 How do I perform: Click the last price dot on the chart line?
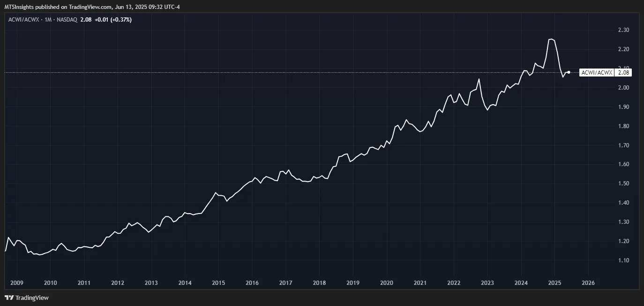[x=569, y=72]
